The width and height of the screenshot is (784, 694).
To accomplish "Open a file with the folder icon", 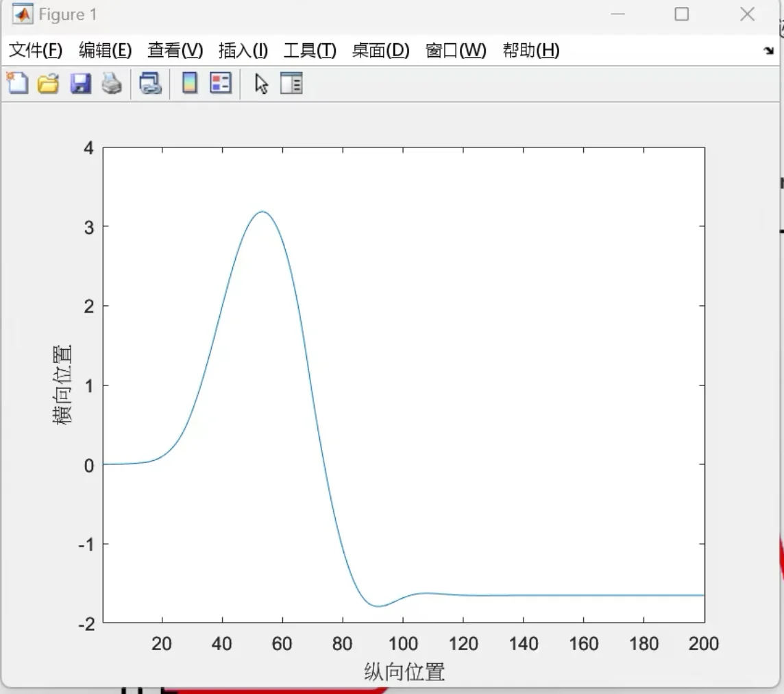I will coord(49,84).
